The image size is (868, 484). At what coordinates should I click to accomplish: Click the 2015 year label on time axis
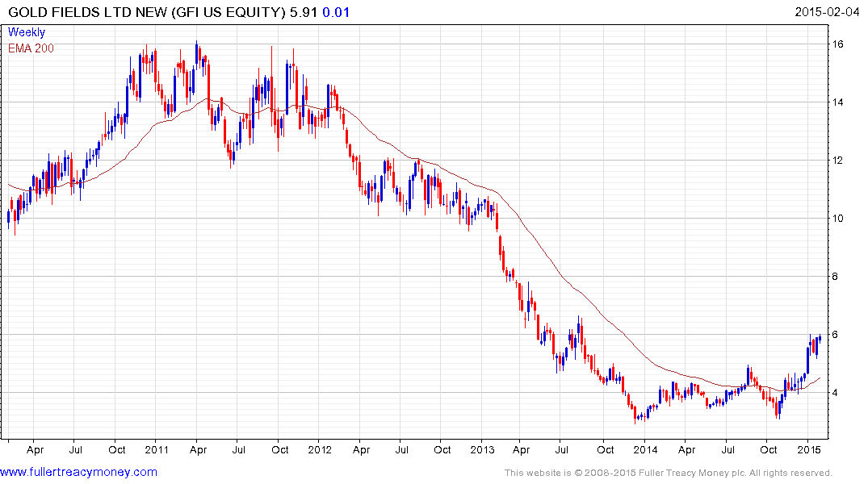tap(809, 449)
